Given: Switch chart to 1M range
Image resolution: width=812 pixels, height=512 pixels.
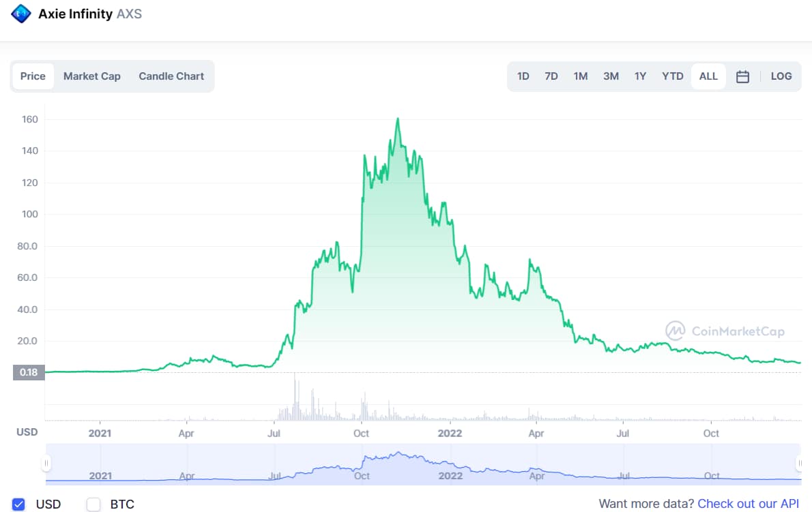Looking at the screenshot, I should pyautogui.click(x=581, y=76).
